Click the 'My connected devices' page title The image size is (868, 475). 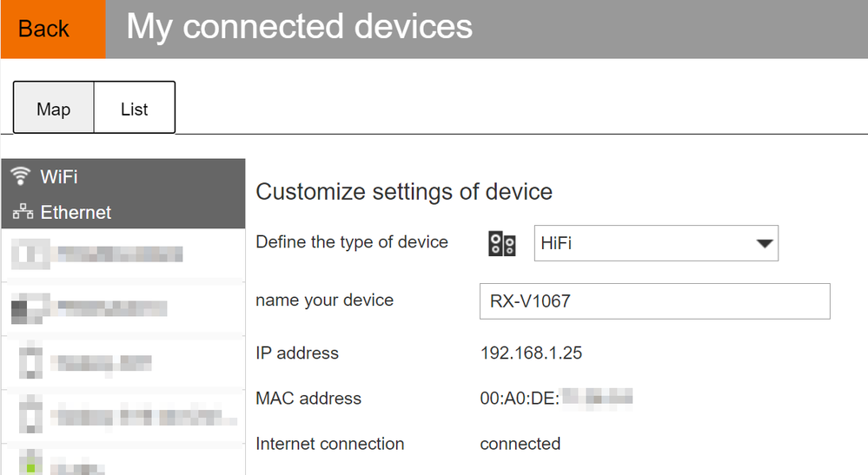pyautogui.click(x=300, y=27)
